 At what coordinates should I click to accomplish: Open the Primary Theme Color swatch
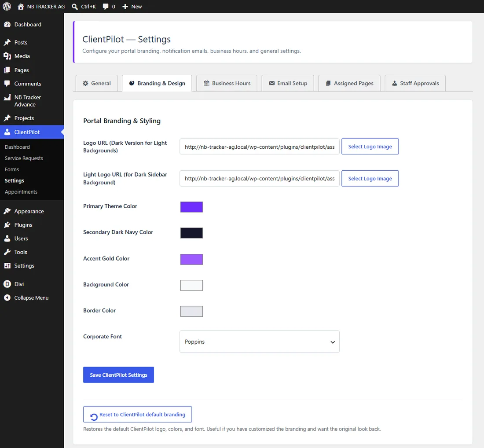pyautogui.click(x=191, y=207)
